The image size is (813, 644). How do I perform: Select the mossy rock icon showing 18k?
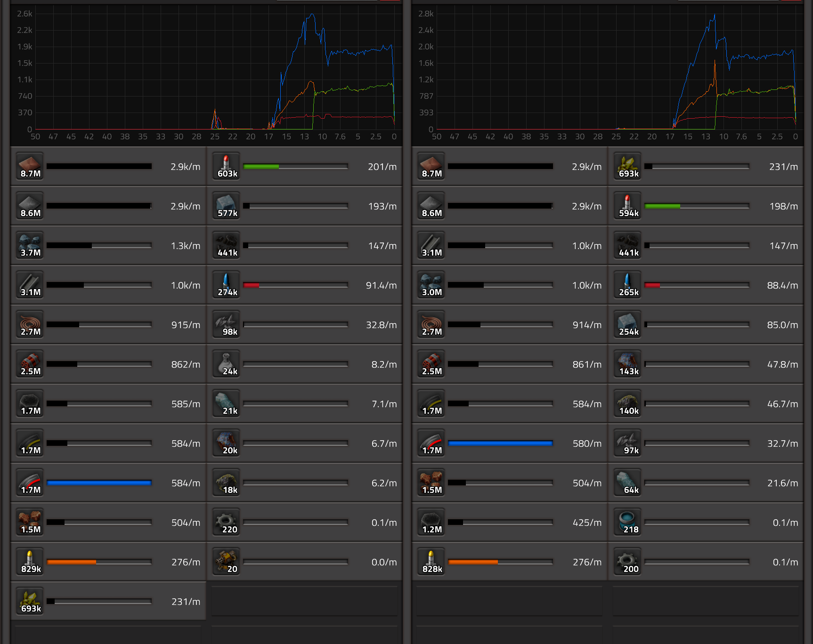click(x=227, y=483)
